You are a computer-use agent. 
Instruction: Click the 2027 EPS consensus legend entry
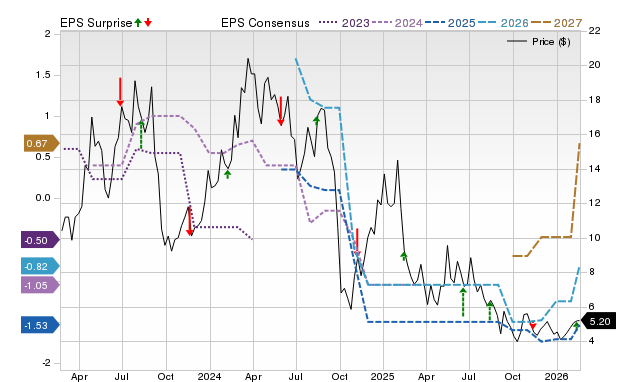[x=557, y=23]
